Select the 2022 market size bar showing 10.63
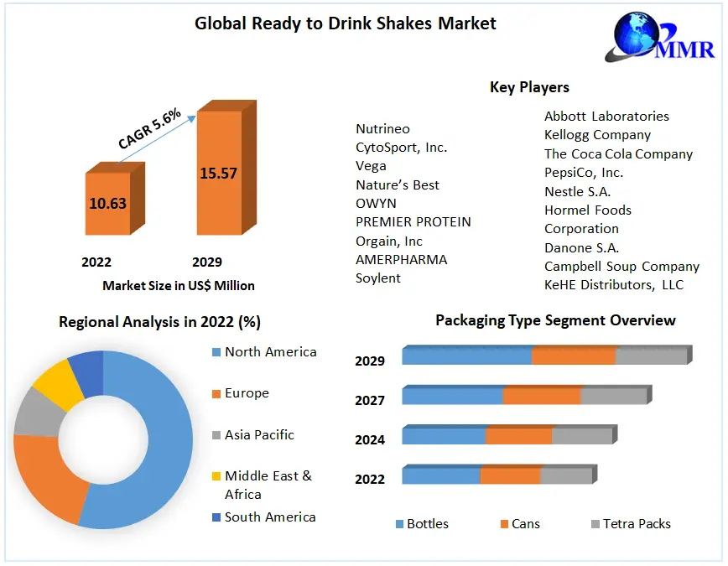Viewport: 728px width, 566px height. (107, 203)
